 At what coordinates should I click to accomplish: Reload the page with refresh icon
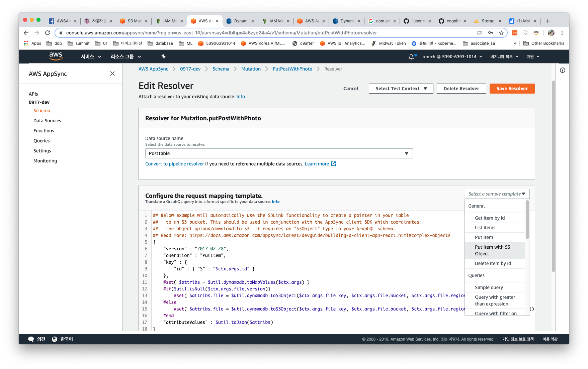click(x=48, y=33)
